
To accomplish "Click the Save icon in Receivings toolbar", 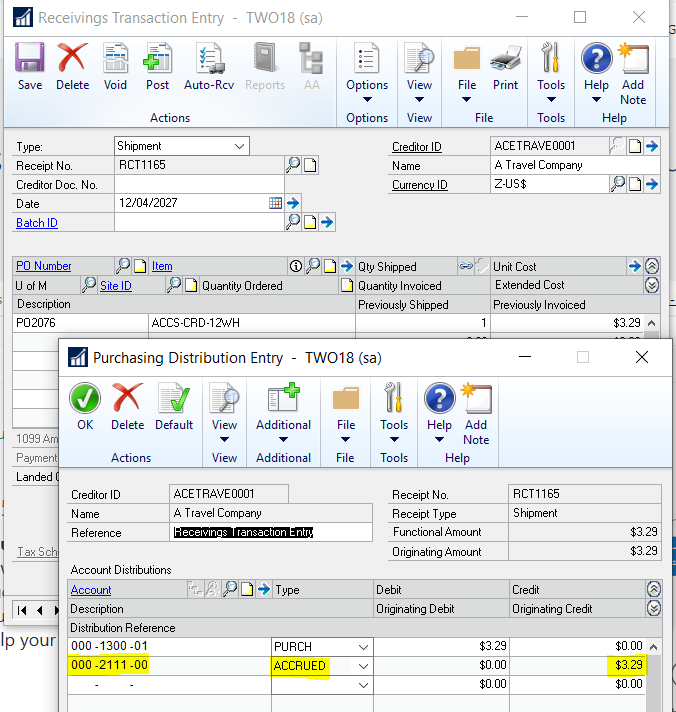I will 30,67.
